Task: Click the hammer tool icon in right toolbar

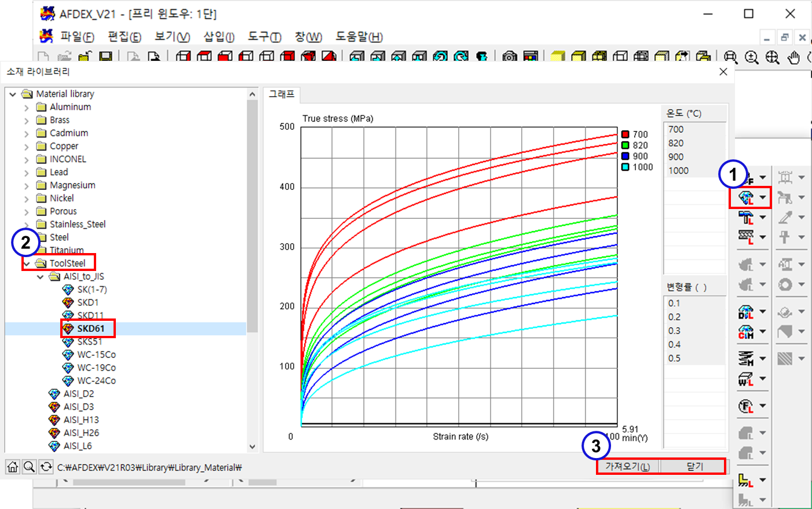Action: click(x=746, y=218)
